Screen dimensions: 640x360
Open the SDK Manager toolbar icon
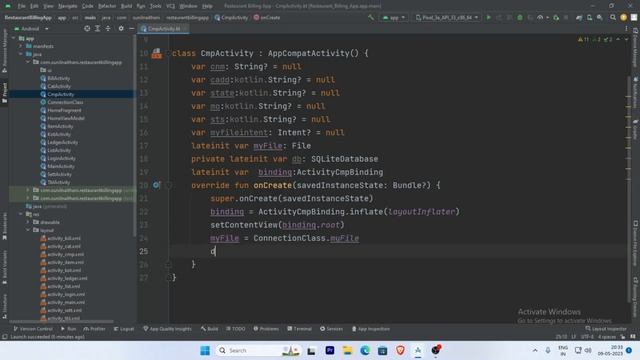600,18
